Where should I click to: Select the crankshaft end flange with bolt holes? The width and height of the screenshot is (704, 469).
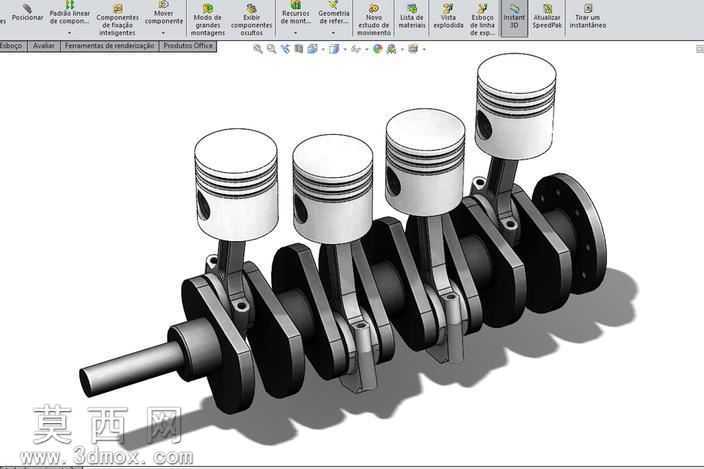572,233
